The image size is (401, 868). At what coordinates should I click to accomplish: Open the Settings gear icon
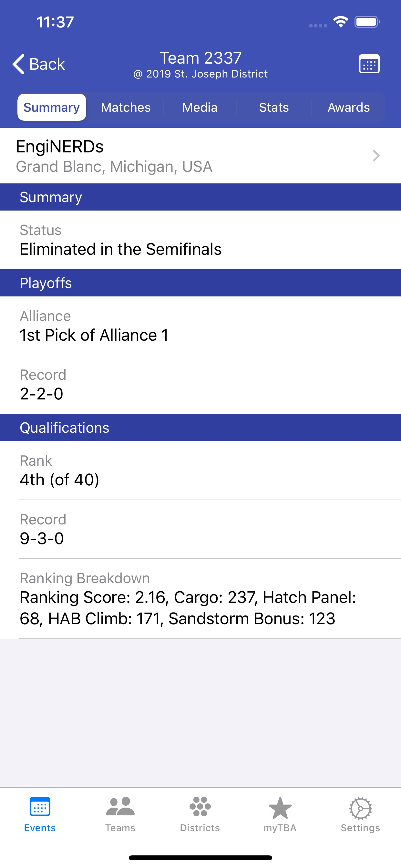360,807
